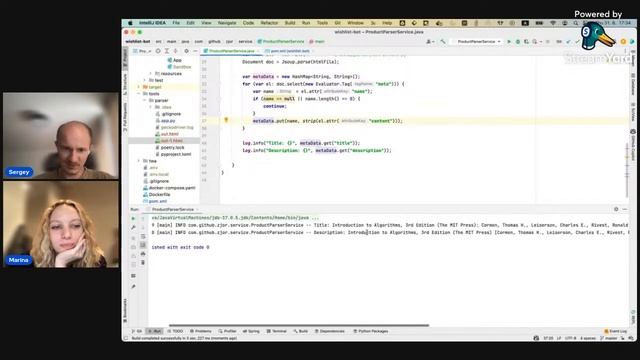Image resolution: width=640 pixels, height=360 pixels.
Task: Open the Refactor menu
Action: (x=269, y=23)
